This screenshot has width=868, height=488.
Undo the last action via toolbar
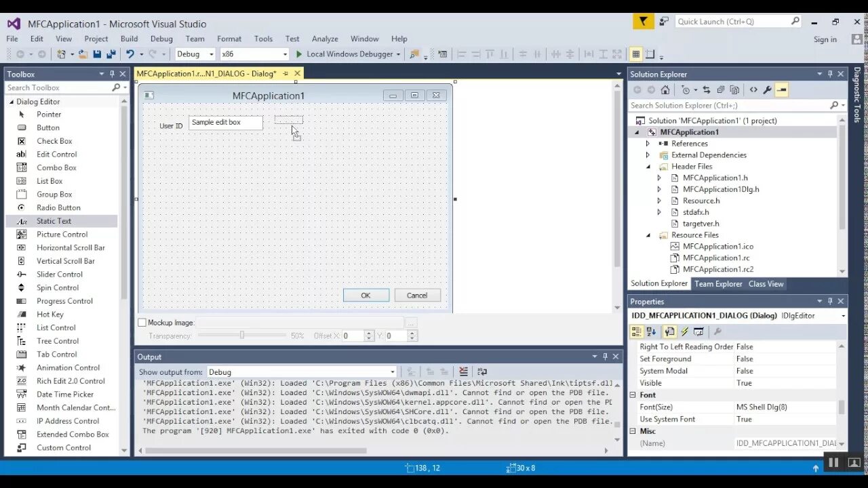[130, 54]
